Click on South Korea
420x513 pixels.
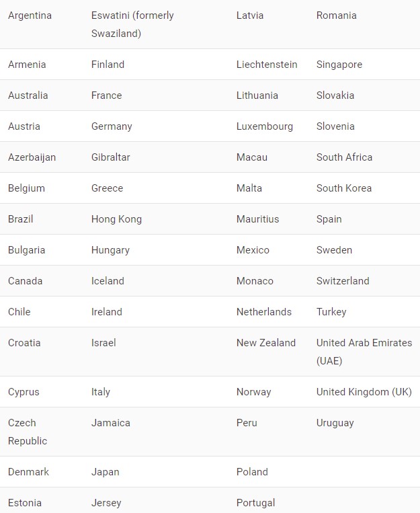pyautogui.click(x=344, y=188)
